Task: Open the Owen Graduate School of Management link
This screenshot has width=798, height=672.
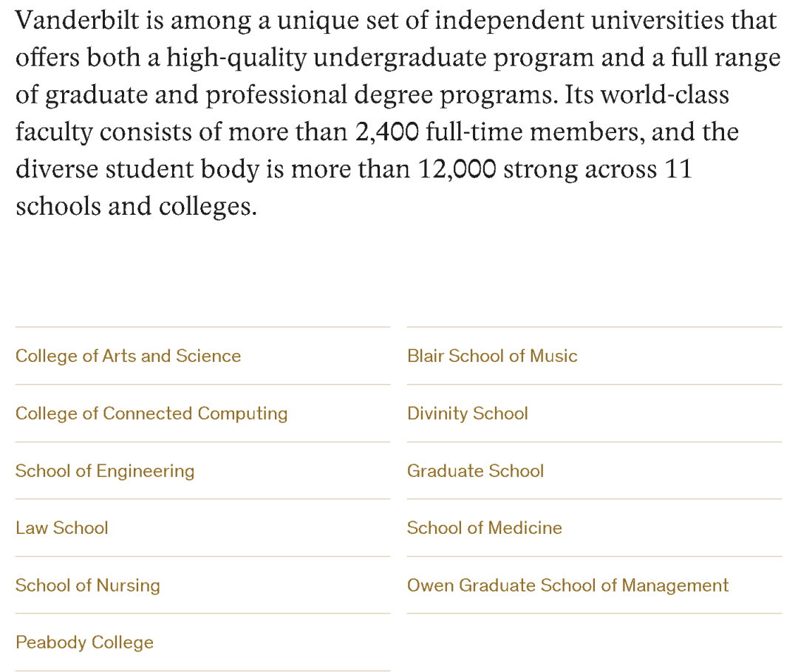Action: pyautogui.click(x=567, y=586)
